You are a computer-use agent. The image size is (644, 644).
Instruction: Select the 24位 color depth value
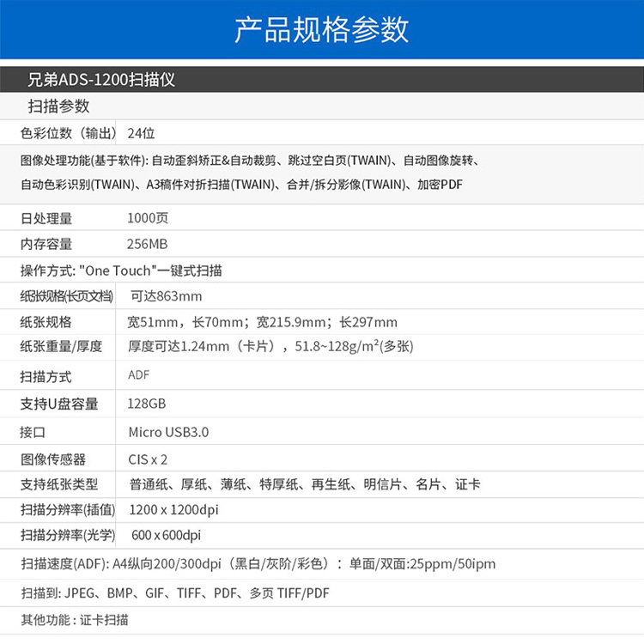pos(140,133)
